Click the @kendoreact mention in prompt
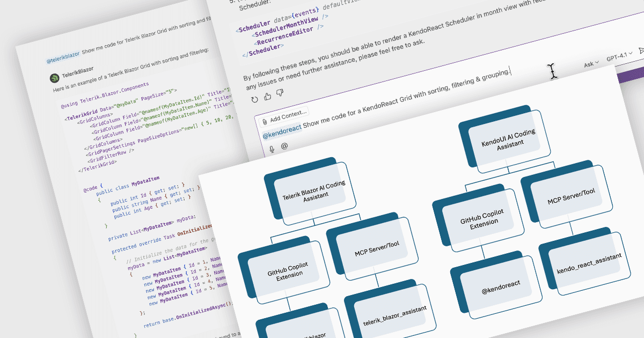Viewport: 644px width, 338px height. tap(282, 131)
